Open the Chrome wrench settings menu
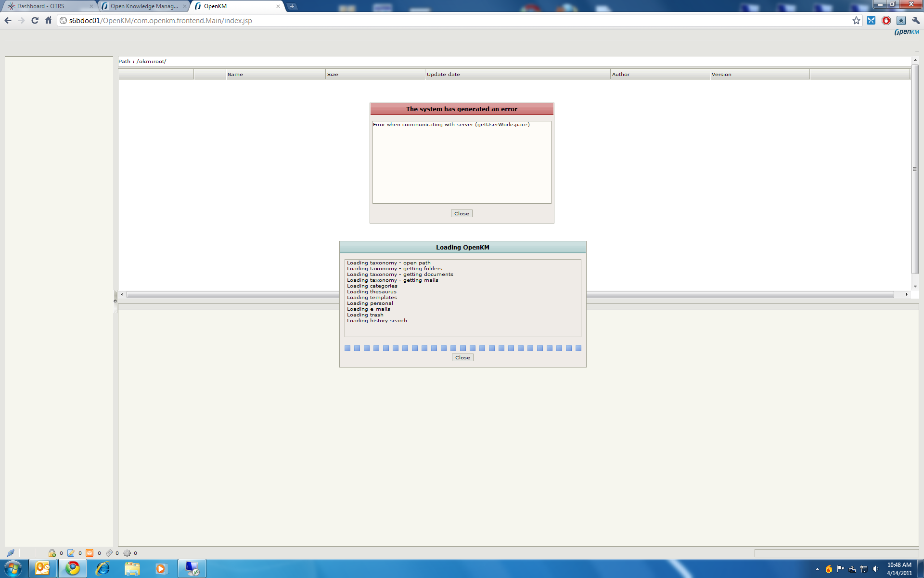 [x=916, y=20]
